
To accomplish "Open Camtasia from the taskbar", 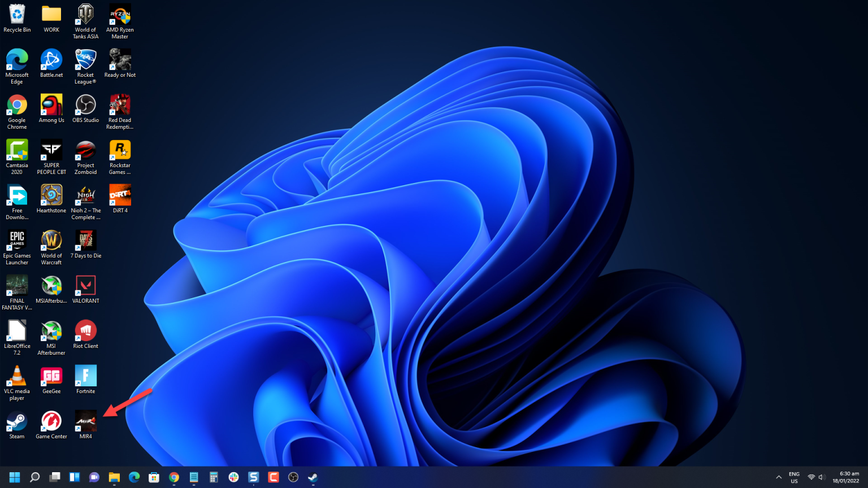I will [x=274, y=477].
